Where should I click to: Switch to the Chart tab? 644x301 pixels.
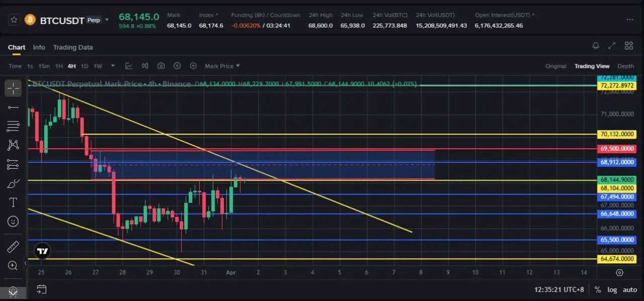coord(17,47)
